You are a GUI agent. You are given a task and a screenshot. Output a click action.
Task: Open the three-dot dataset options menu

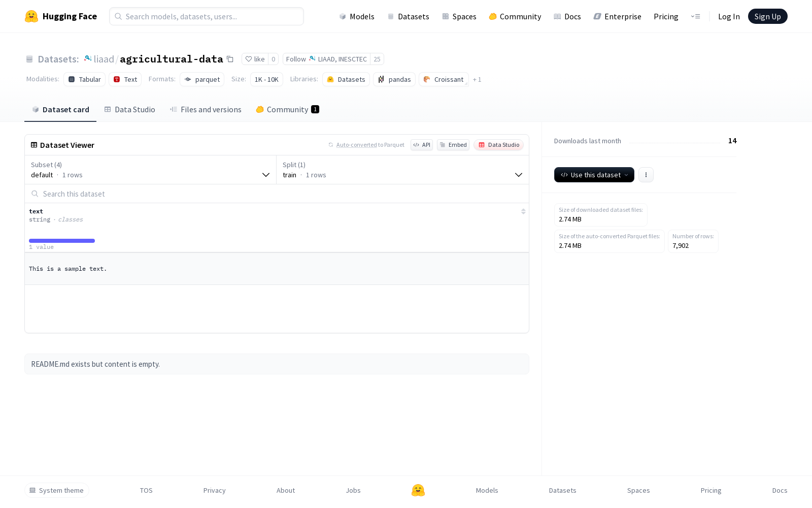click(x=646, y=175)
